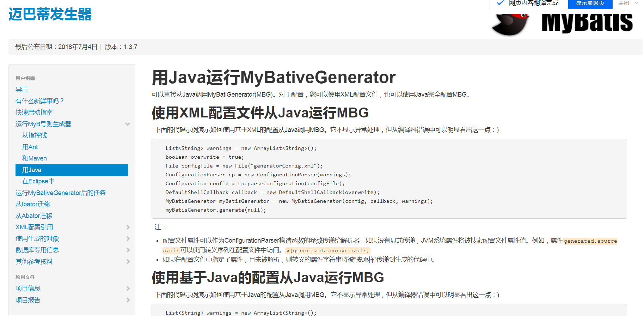This screenshot has width=644, height=316.
Task: Open translation options dropdown arrow
Action: point(637,3)
